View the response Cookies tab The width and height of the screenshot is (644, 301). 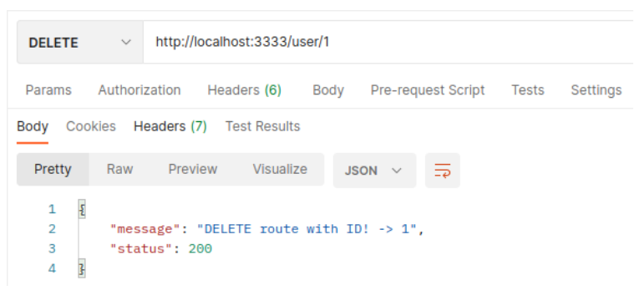pos(91,126)
